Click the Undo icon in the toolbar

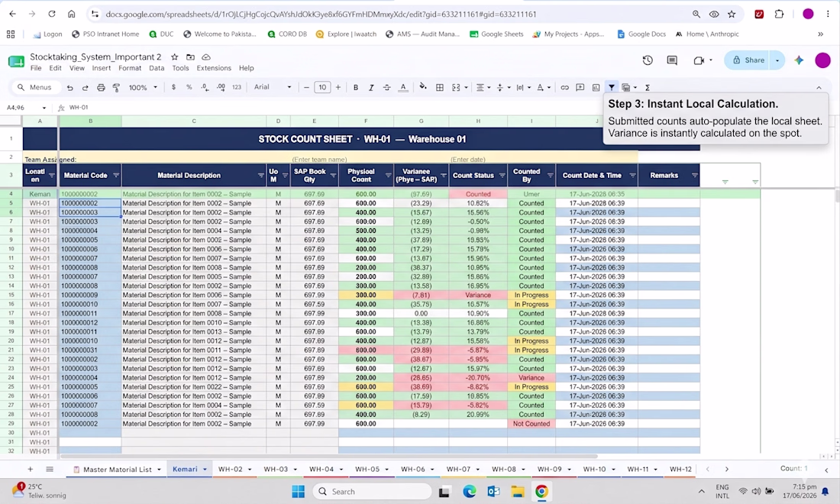point(69,87)
